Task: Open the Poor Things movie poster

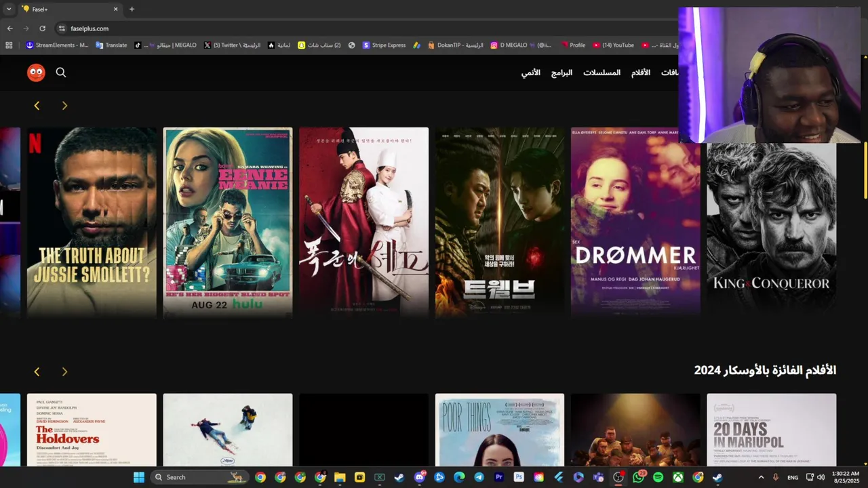Action: [500, 430]
